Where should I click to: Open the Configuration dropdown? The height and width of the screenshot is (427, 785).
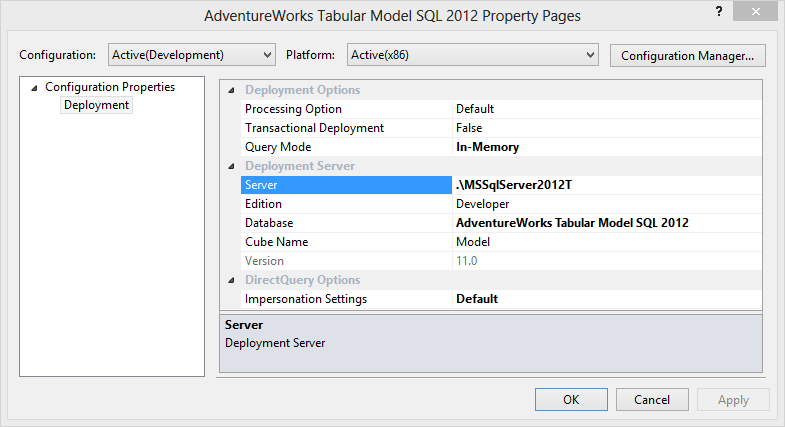click(192, 55)
